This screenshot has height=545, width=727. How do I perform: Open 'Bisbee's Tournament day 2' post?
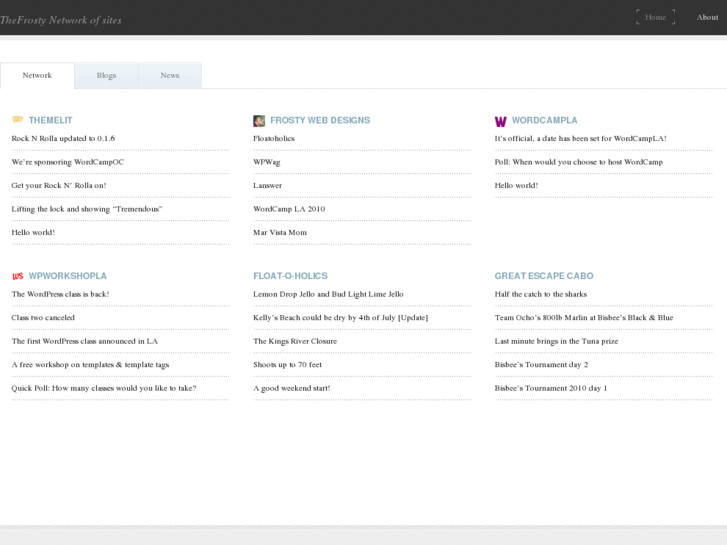pyautogui.click(x=541, y=365)
